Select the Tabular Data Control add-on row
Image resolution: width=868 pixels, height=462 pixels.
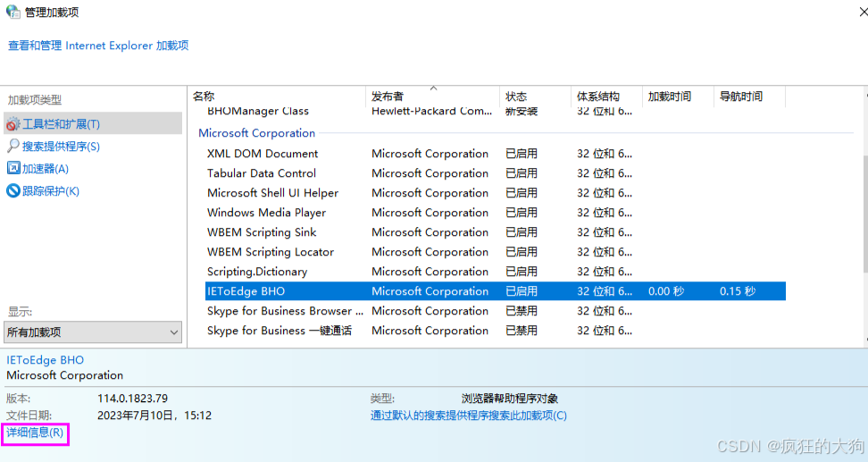[495, 173]
